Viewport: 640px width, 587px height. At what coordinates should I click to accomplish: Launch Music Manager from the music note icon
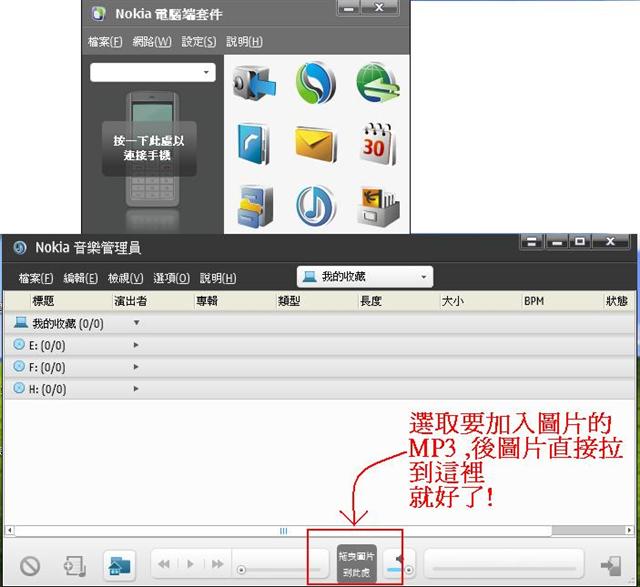316,206
